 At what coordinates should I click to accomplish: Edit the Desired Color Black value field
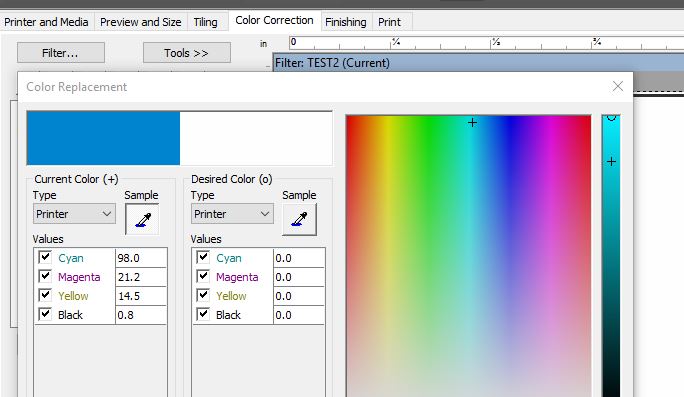pyautogui.click(x=299, y=315)
